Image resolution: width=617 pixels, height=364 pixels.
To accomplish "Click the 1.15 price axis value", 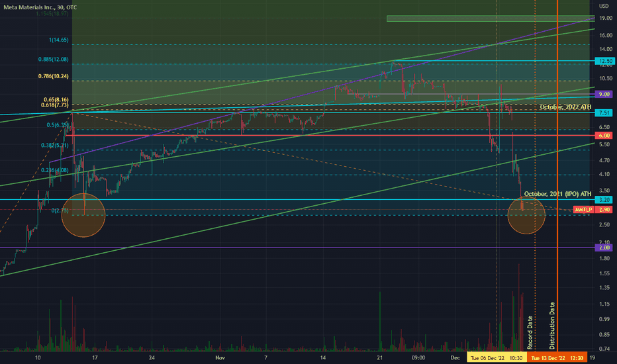I will pyautogui.click(x=604, y=304).
